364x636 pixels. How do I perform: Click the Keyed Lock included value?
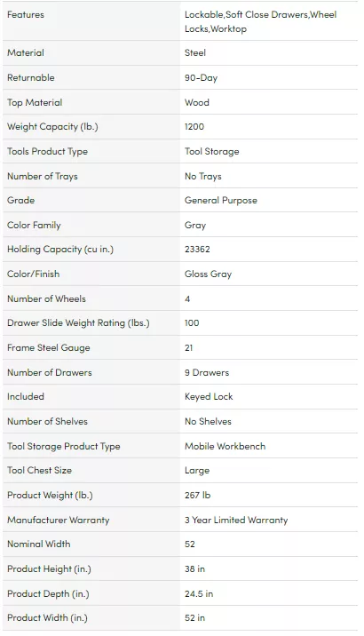point(209,397)
